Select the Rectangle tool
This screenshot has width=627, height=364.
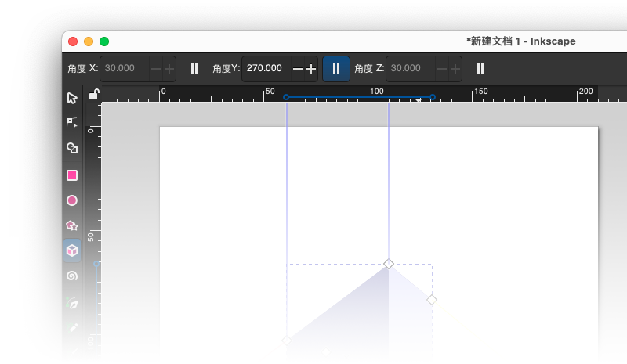point(72,175)
